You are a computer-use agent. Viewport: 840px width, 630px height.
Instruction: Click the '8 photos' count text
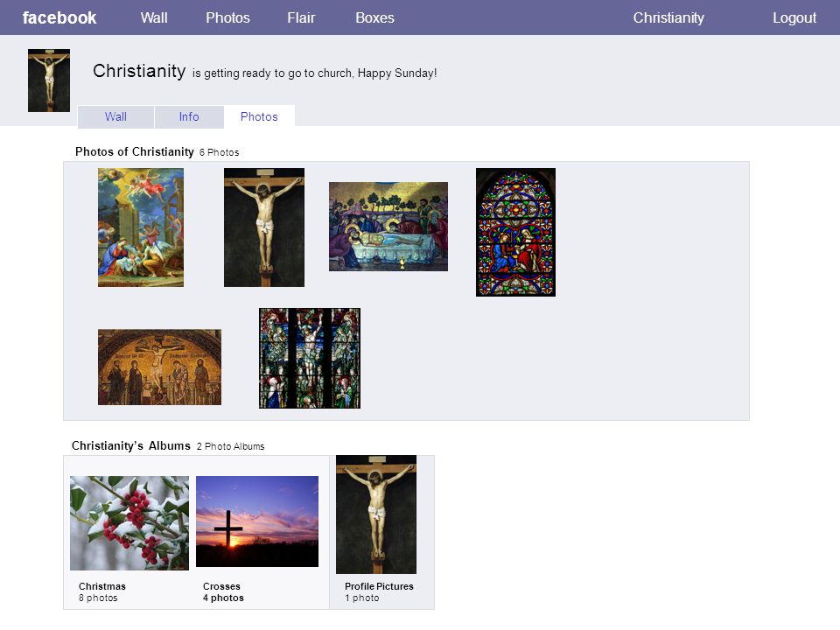[98, 598]
